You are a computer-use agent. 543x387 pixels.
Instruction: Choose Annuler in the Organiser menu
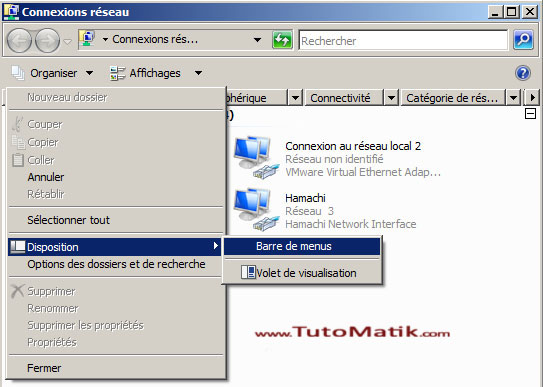tap(116, 177)
